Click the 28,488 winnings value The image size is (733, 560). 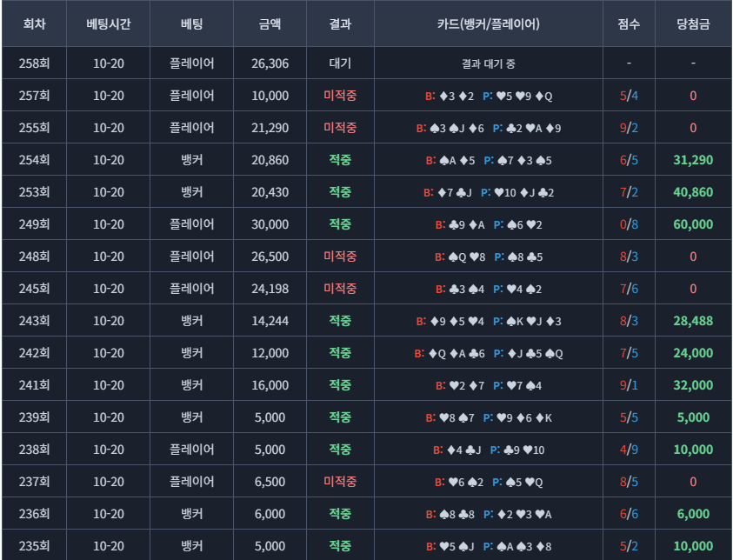pos(693,321)
